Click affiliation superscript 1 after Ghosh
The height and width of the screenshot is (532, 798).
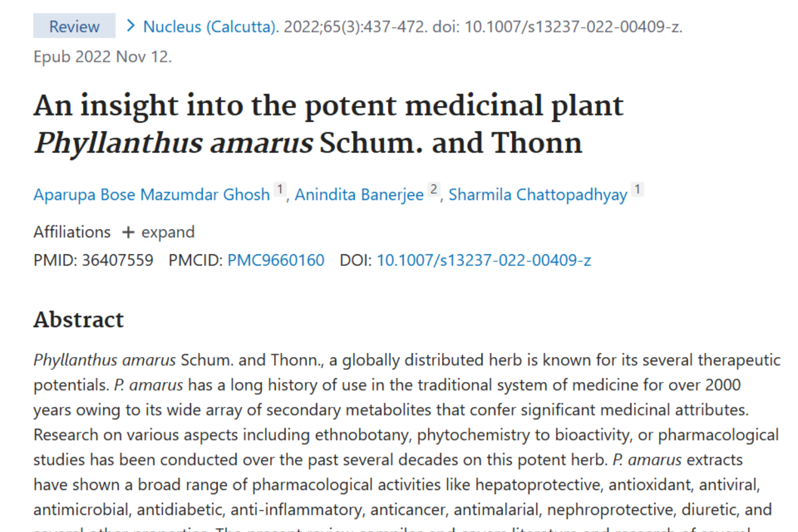(x=279, y=189)
